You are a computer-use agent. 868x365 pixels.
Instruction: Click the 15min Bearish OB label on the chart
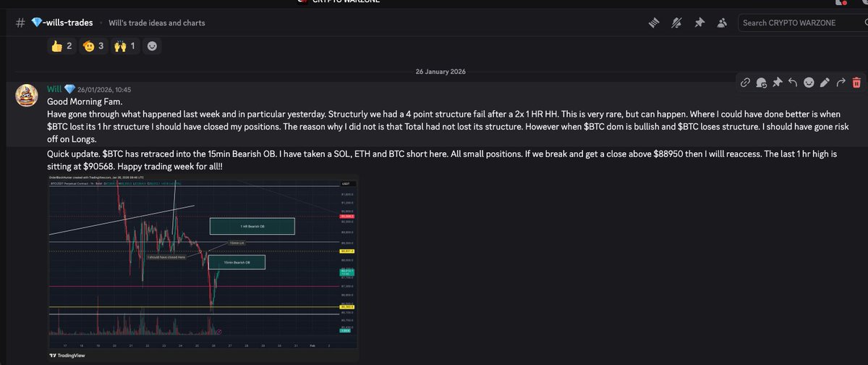coord(237,262)
